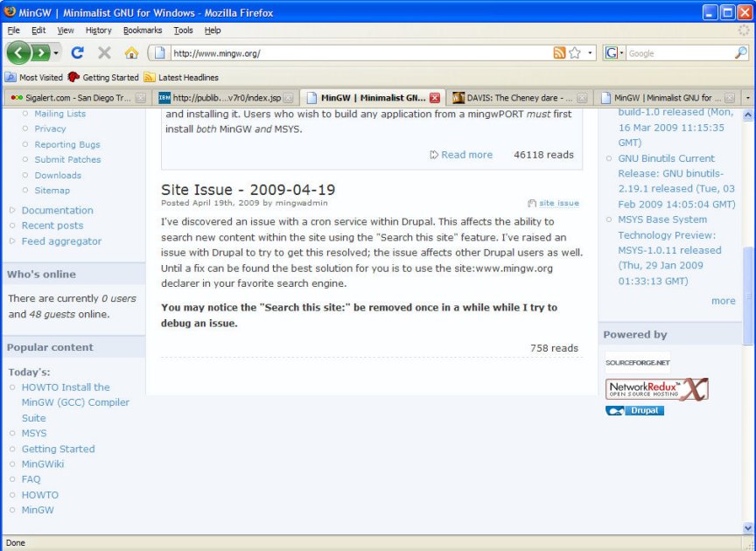
Task: Click the search magnifier icon
Action: coord(740,53)
